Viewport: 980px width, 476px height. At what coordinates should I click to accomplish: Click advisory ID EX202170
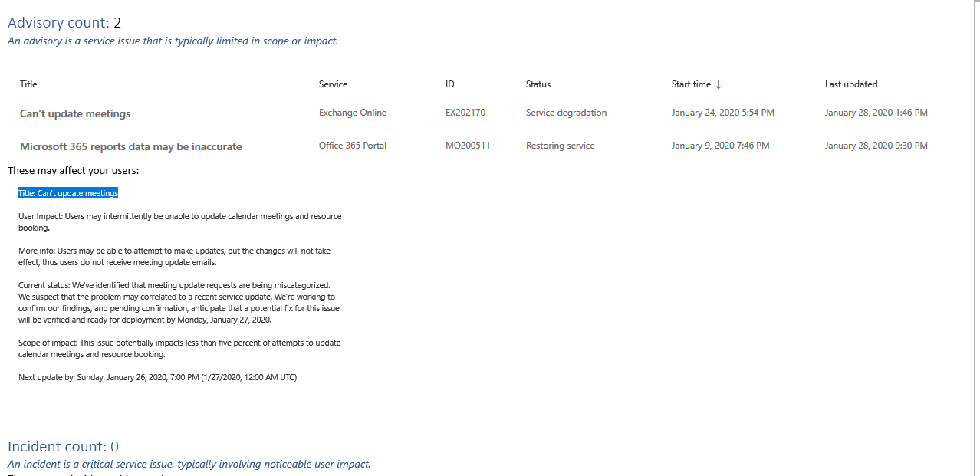point(465,113)
